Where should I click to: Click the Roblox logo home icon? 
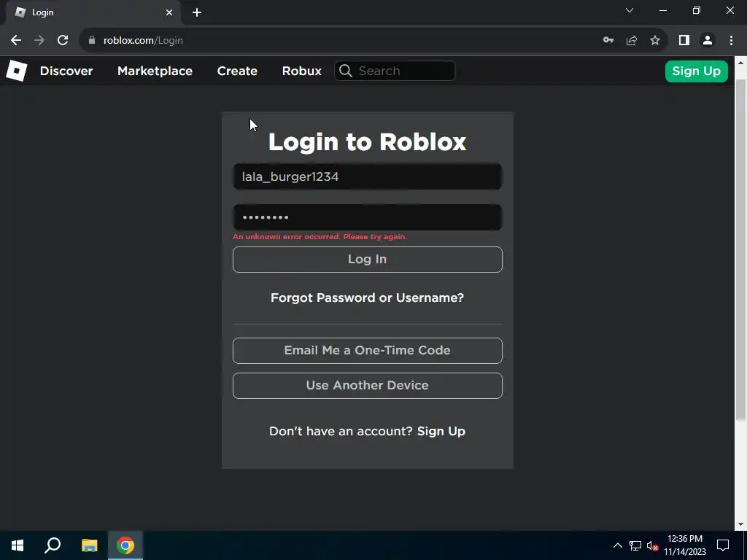[16, 71]
